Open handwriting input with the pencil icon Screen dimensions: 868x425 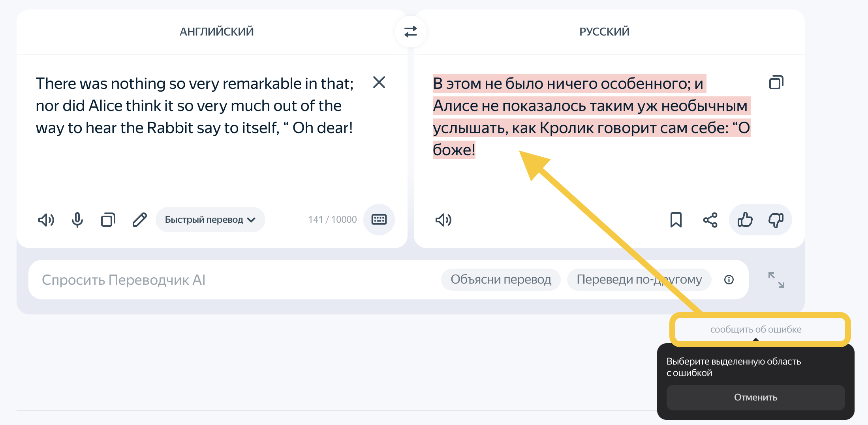click(139, 220)
